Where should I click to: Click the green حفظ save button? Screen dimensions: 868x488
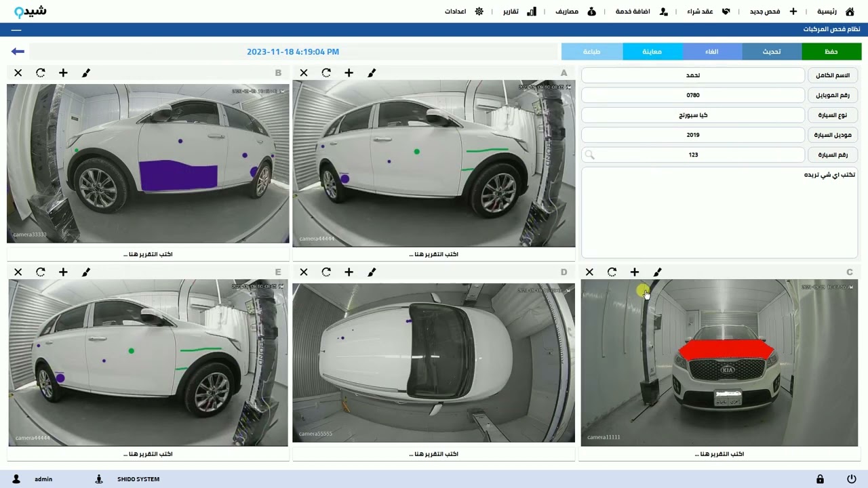[x=831, y=52]
